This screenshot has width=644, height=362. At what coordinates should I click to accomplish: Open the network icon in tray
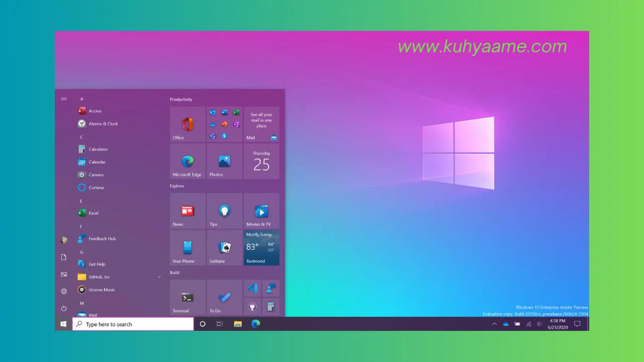[529, 324]
